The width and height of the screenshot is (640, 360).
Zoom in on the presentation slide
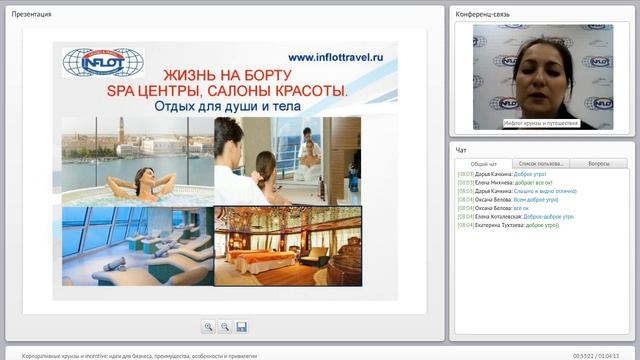click(x=208, y=327)
